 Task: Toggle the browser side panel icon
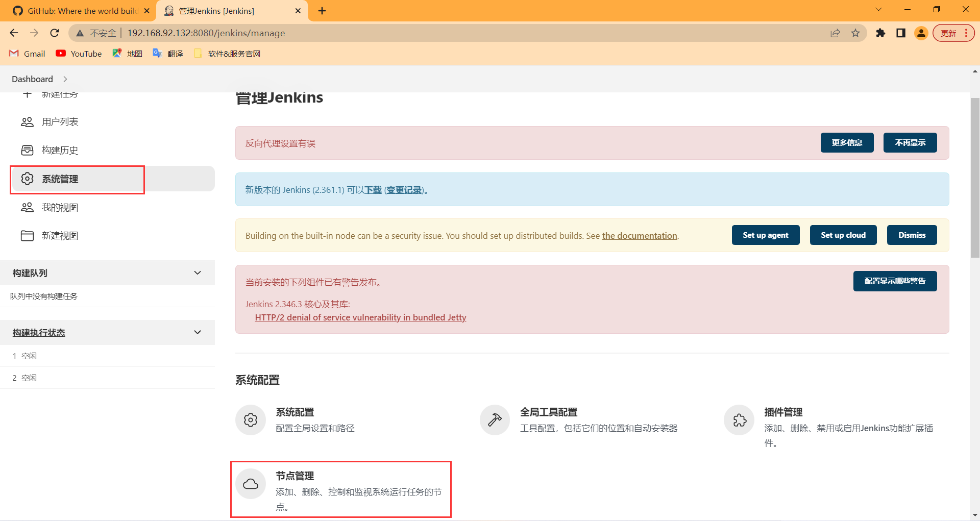click(901, 33)
